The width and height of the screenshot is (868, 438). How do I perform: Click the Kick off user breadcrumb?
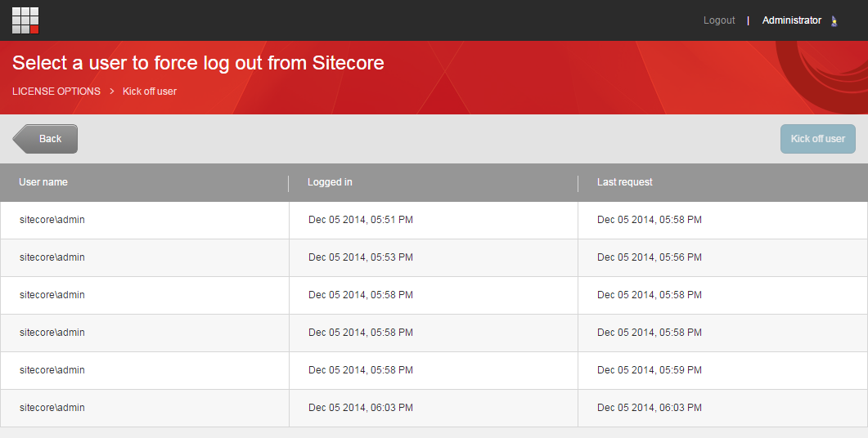(150, 92)
